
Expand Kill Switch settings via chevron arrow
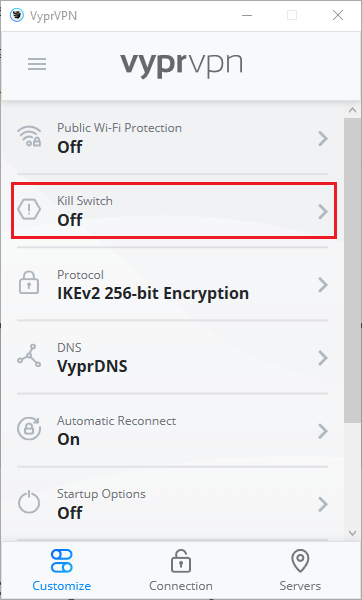point(323,212)
